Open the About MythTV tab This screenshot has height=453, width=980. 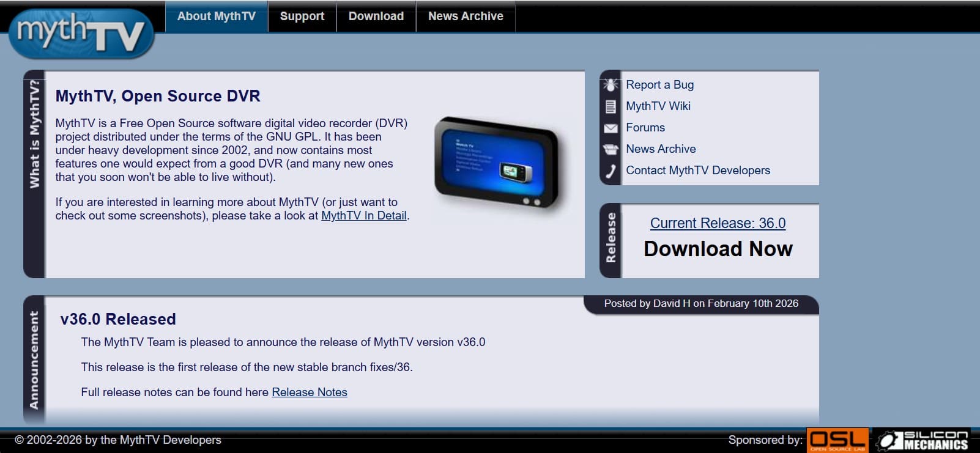(x=217, y=17)
